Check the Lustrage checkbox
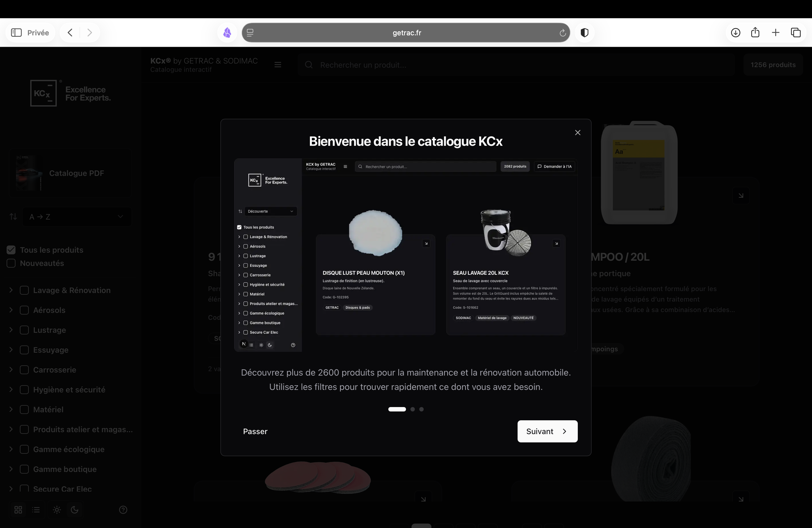The image size is (812, 528). click(24, 330)
